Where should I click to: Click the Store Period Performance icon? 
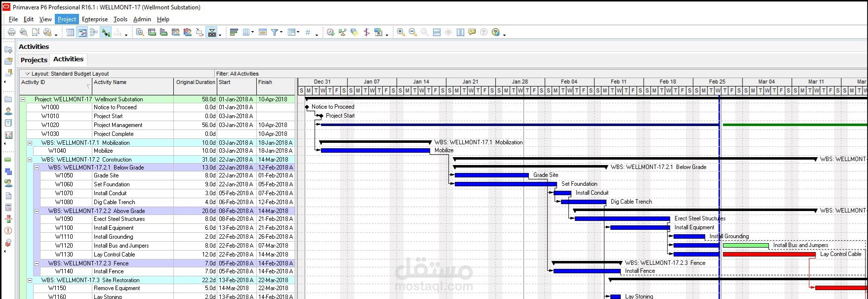378,32
